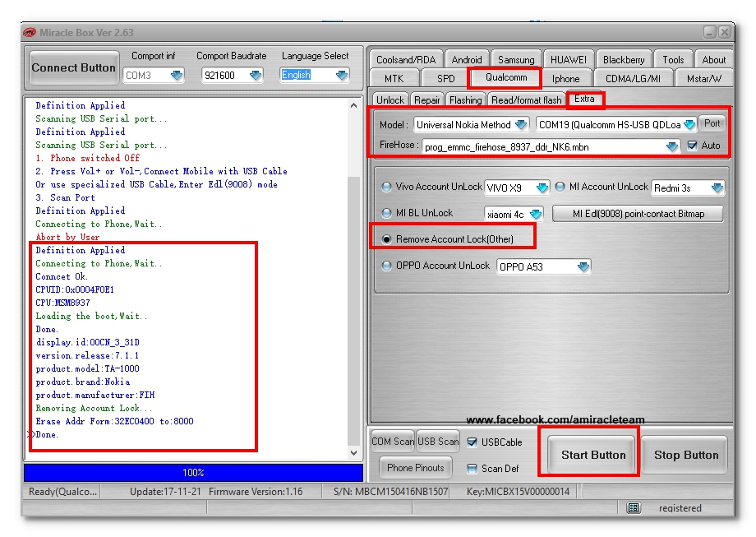Click the 'Key:MICBX15V00000014' status entry
Viewport: 756px width, 537px height.
[518, 492]
